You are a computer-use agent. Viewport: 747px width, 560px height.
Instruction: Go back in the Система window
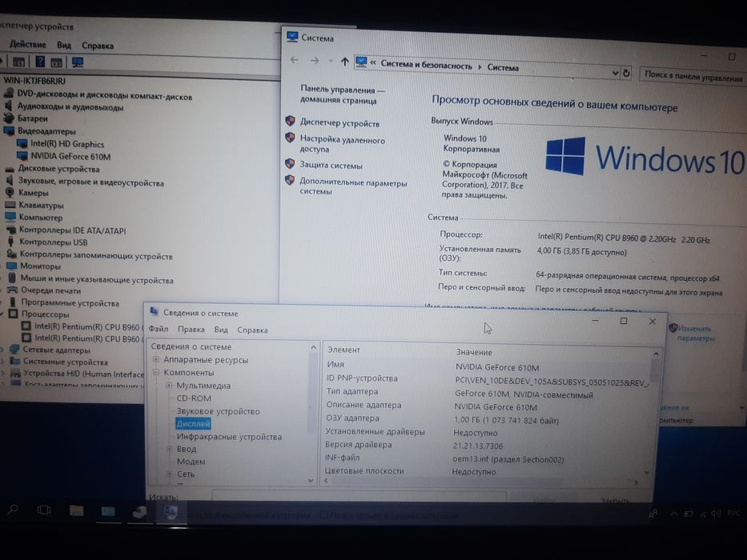(x=295, y=60)
